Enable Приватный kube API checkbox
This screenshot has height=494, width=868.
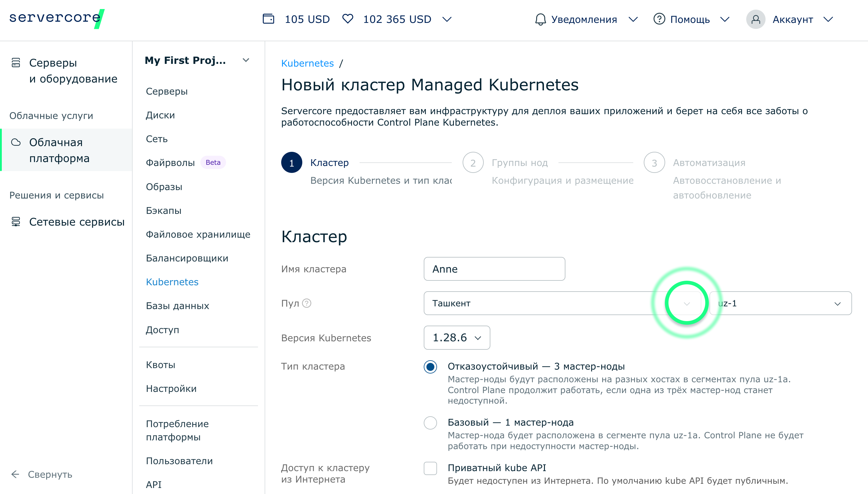[x=430, y=468]
